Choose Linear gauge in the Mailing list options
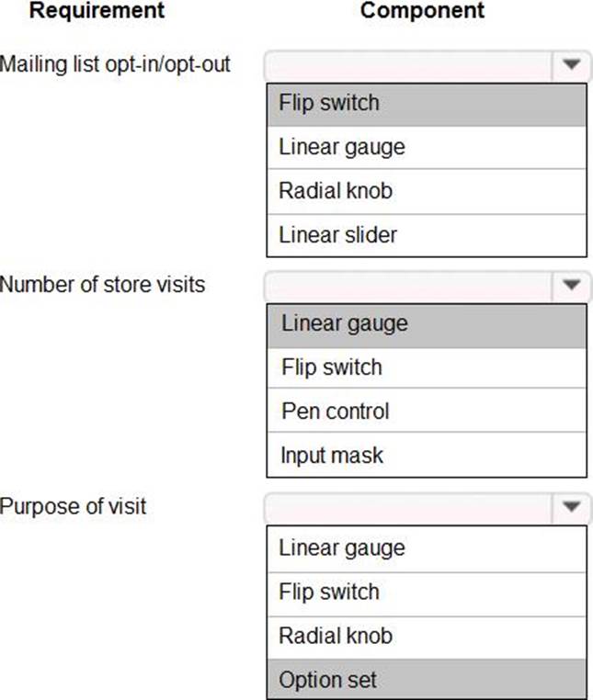593x700 pixels. (427, 147)
